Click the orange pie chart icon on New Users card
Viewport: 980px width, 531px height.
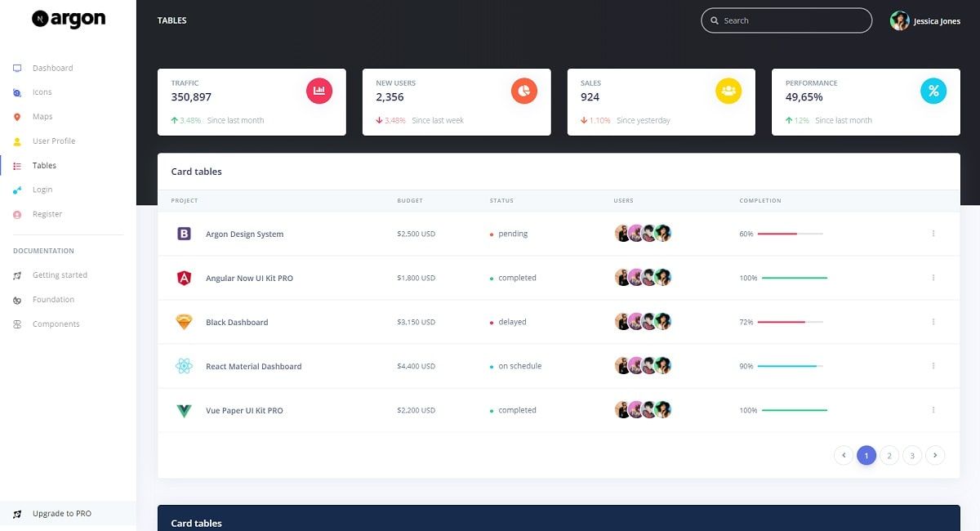tap(523, 91)
